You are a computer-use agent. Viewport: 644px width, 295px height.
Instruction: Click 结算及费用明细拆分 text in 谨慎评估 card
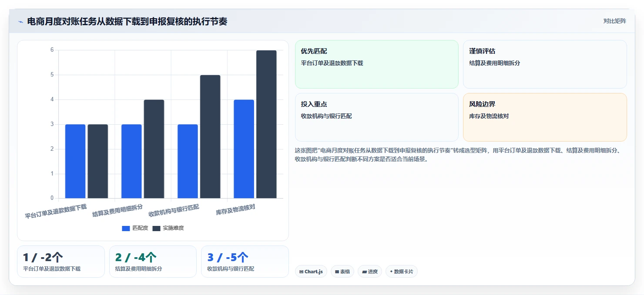pos(495,63)
